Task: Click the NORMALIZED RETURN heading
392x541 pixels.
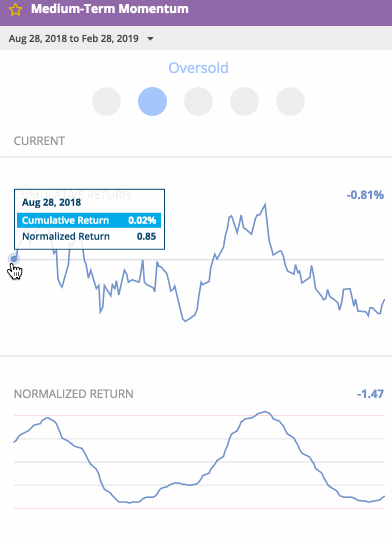Action: (x=74, y=394)
